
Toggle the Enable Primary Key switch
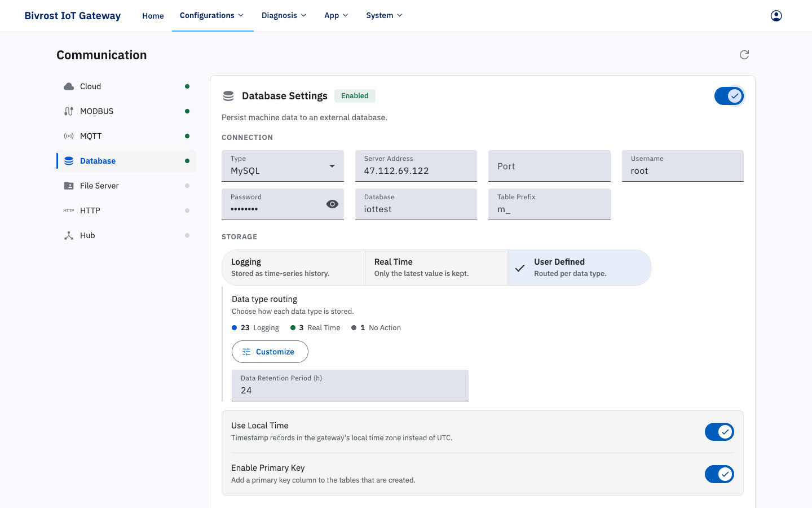pyautogui.click(x=720, y=474)
